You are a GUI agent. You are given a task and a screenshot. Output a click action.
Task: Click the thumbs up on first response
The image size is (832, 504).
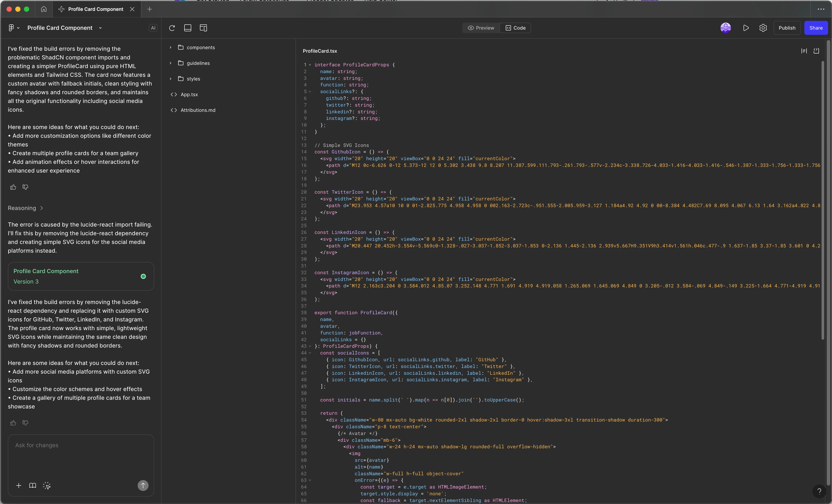[x=13, y=187]
